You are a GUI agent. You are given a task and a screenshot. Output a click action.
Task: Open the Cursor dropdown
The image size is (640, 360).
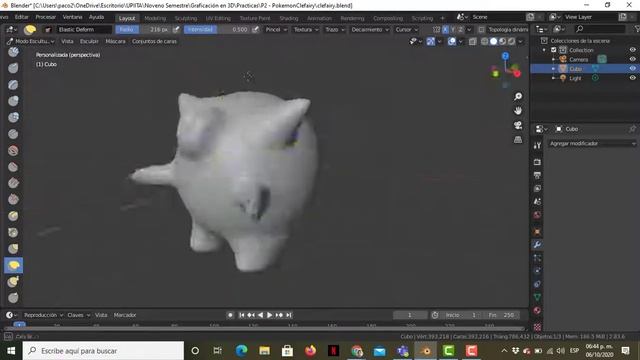pos(406,29)
